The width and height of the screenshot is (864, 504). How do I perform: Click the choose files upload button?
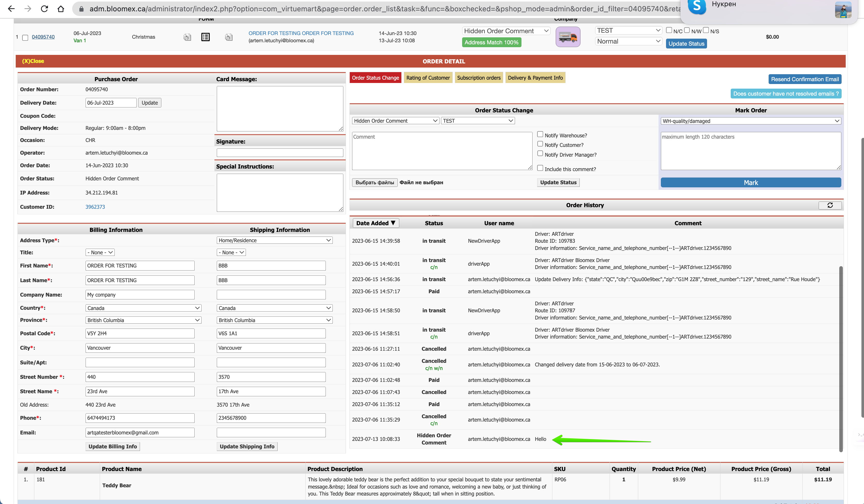(375, 182)
